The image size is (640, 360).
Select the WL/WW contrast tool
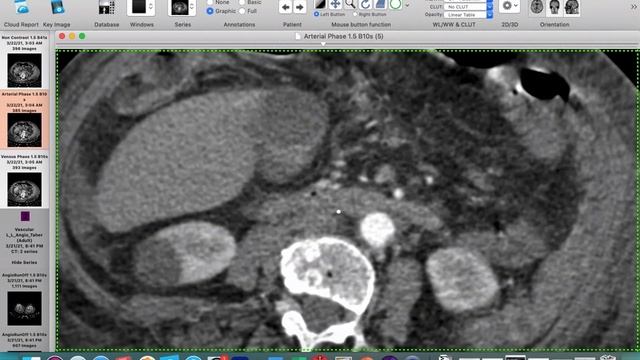tap(320, 4)
